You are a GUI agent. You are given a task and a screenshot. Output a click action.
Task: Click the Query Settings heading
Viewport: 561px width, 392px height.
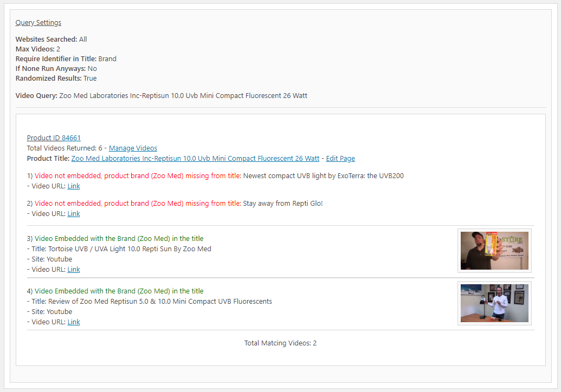click(38, 23)
